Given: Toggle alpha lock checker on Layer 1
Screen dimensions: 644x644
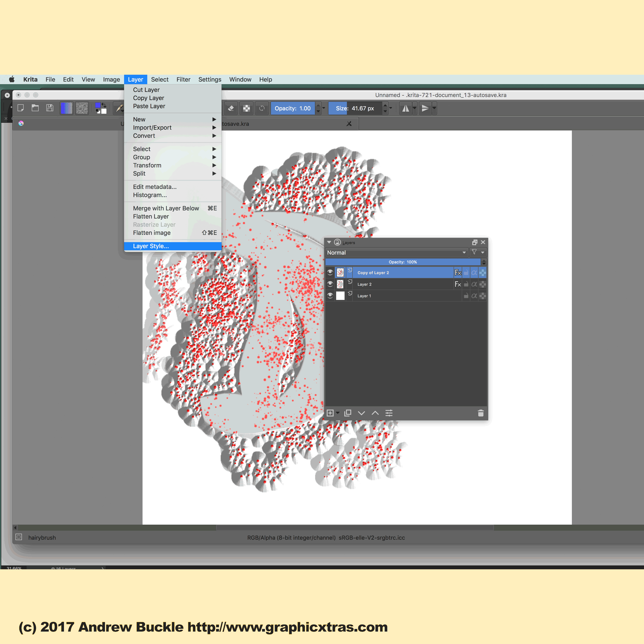Looking at the screenshot, I should click(x=482, y=296).
